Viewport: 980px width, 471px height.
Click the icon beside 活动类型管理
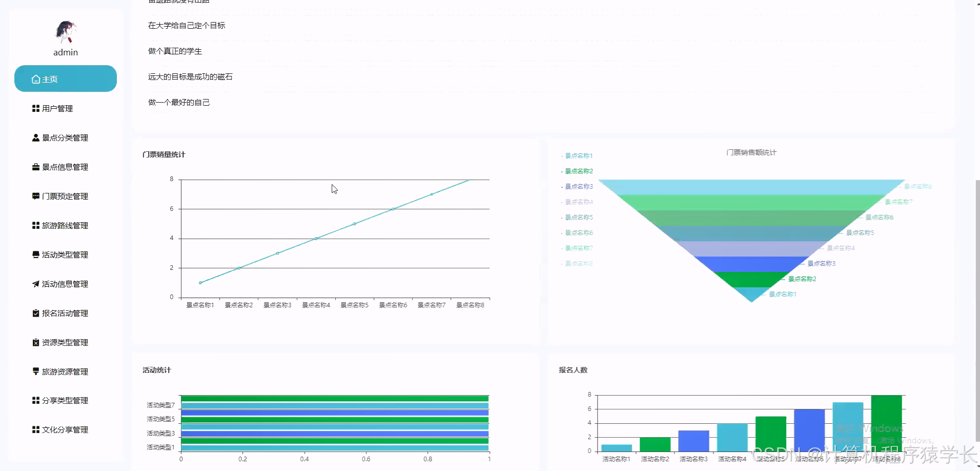(x=36, y=254)
